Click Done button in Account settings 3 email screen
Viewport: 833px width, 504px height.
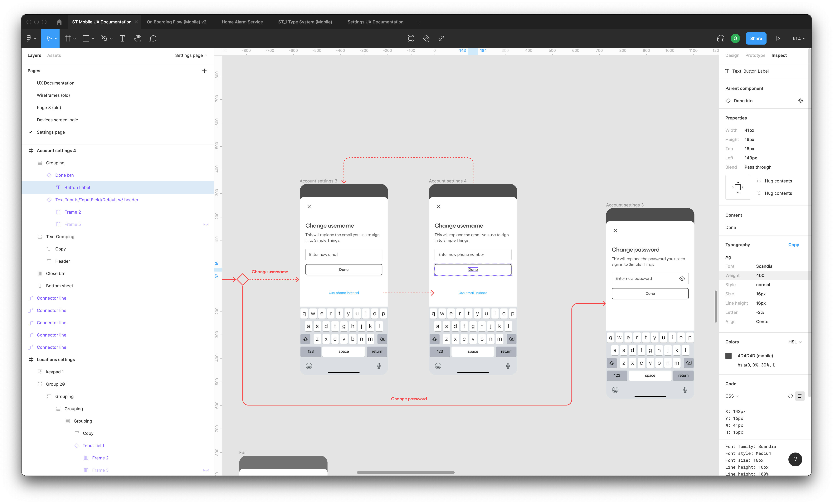point(344,269)
